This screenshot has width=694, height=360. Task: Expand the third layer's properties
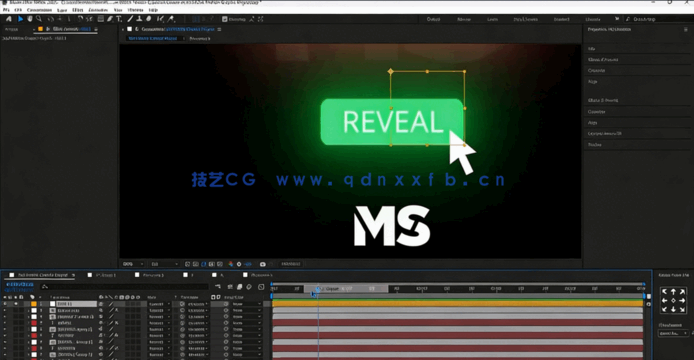point(29,317)
